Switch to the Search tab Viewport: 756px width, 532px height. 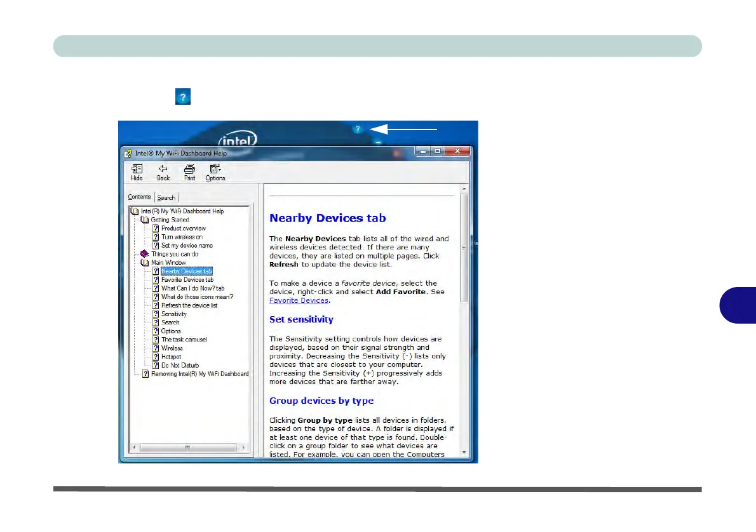coord(166,197)
